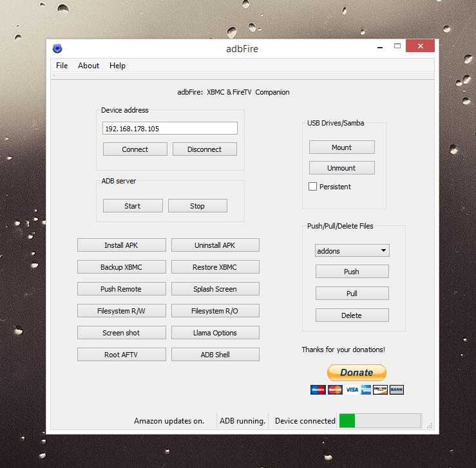Set Filesystem R/O mode
Image resolution: width=476 pixels, height=468 pixels.
point(215,310)
